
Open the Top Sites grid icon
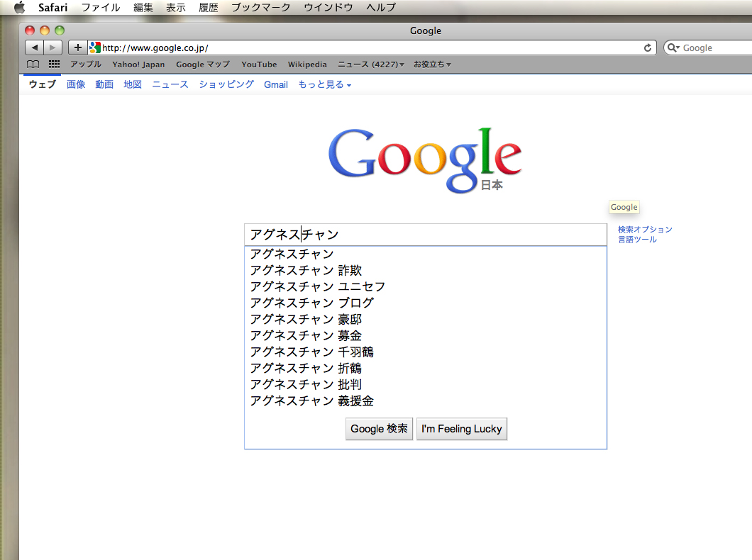(x=54, y=65)
